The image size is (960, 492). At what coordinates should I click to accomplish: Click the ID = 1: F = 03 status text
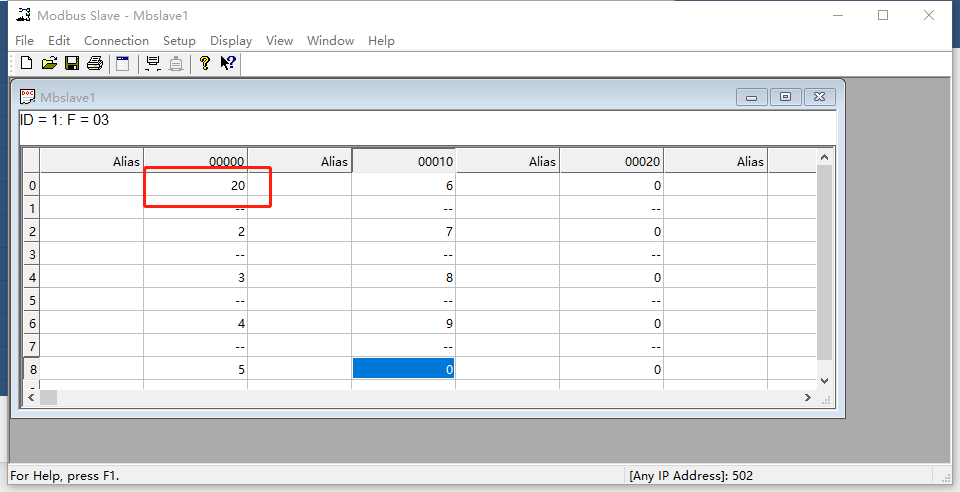[64, 120]
